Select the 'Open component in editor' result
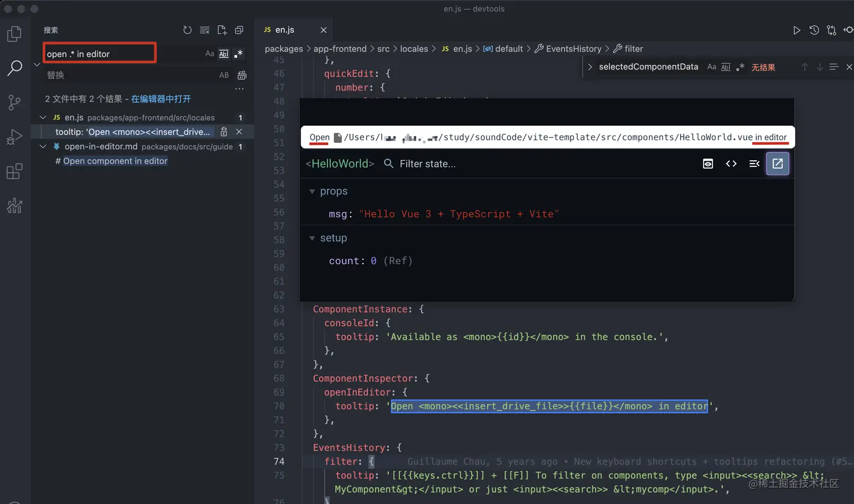Image resolution: width=854 pixels, height=504 pixels. (x=115, y=161)
